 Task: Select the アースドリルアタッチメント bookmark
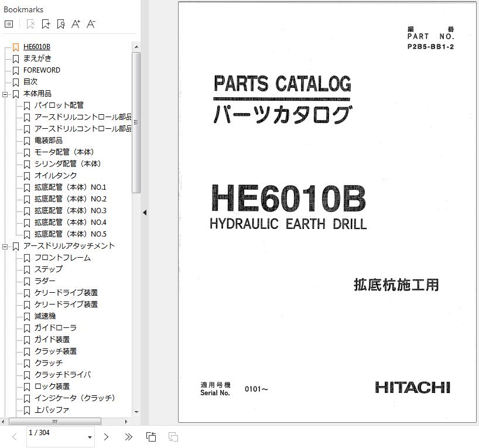(x=69, y=246)
